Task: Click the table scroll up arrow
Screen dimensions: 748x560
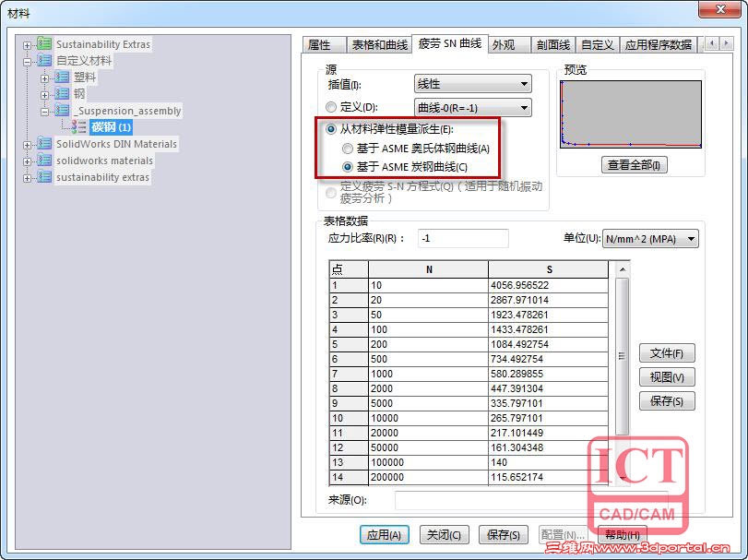Action: pyautogui.click(x=622, y=269)
